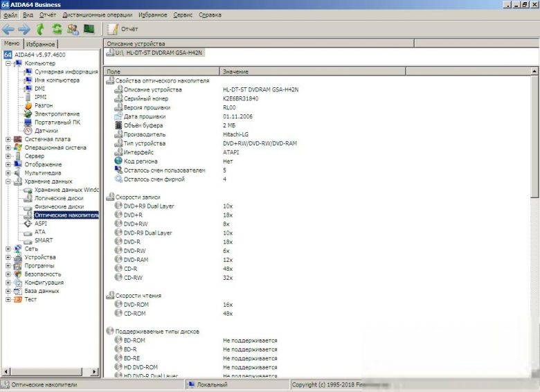Click the База данных icon
540x392 pixels.
point(18,291)
